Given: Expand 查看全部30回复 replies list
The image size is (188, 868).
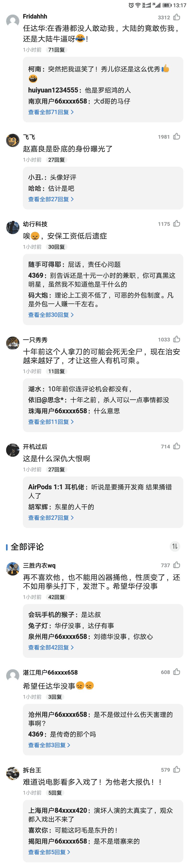Looking at the screenshot, I should tap(51, 315).
